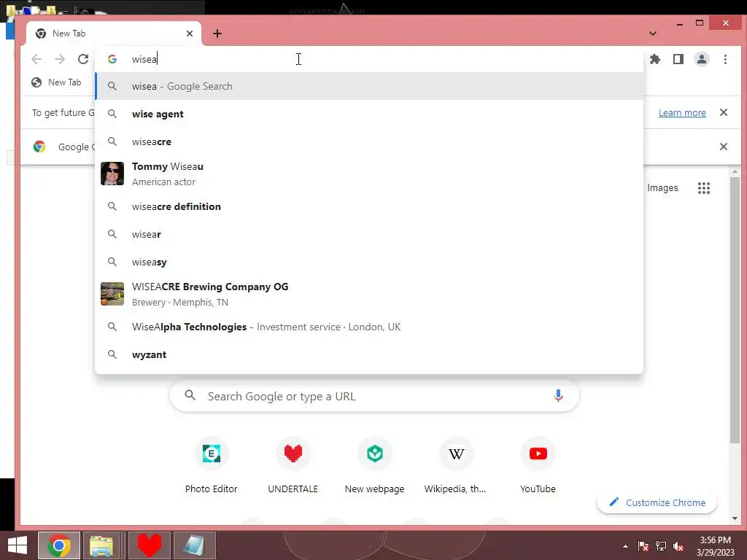Open the profile avatar icon

click(x=702, y=59)
